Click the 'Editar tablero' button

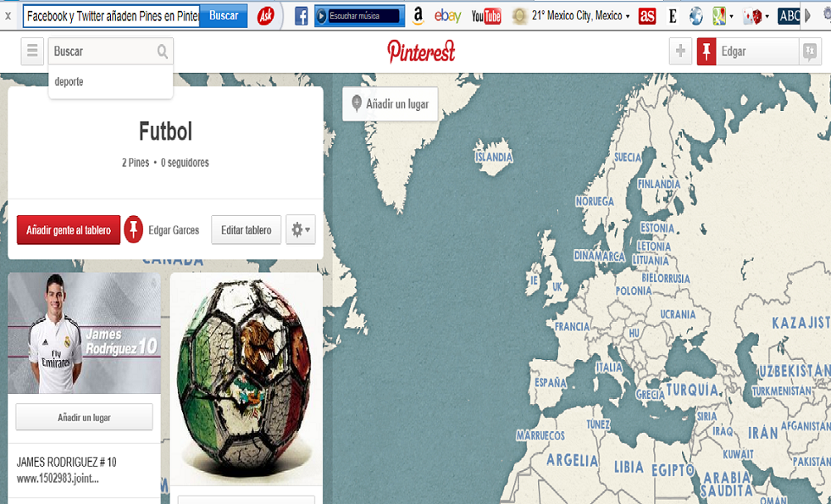click(246, 230)
